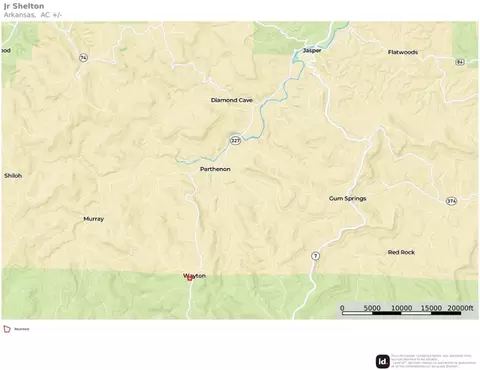
Task: Click the 10000 scale label
Action: pyautogui.click(x=401, y=308)
